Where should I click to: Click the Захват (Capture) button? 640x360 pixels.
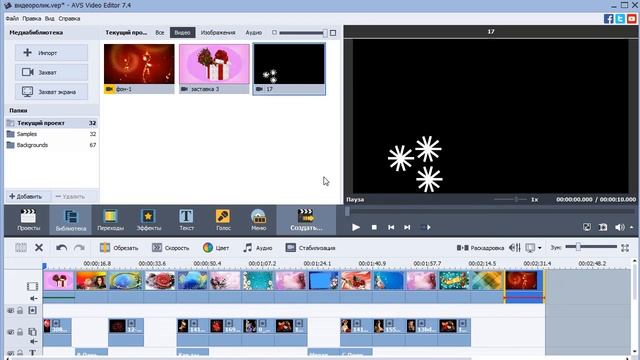pos(51,72)
